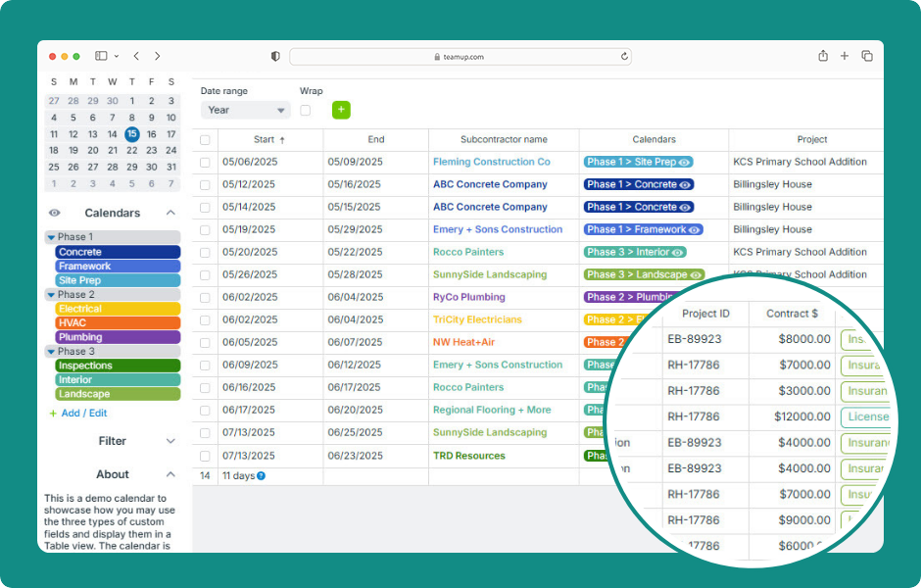Enable the Wrap checkbox

pos(306,111)
